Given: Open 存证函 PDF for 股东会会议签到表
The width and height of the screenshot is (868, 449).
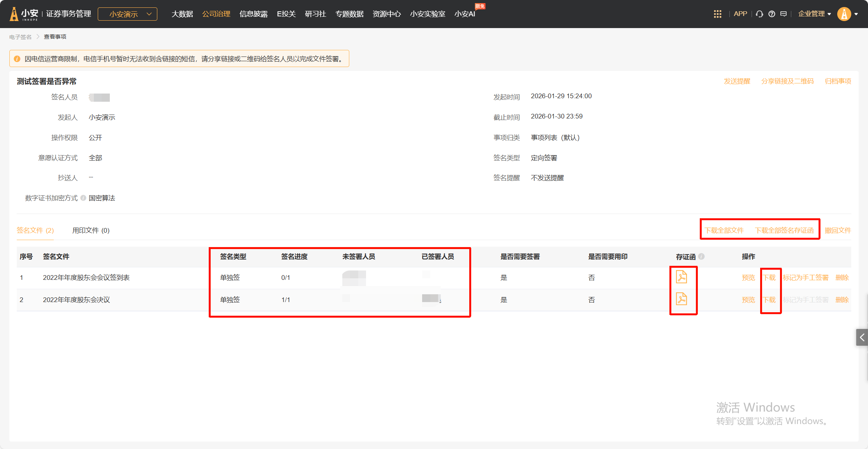Looking at the screenshot, I should pos(681,277).
